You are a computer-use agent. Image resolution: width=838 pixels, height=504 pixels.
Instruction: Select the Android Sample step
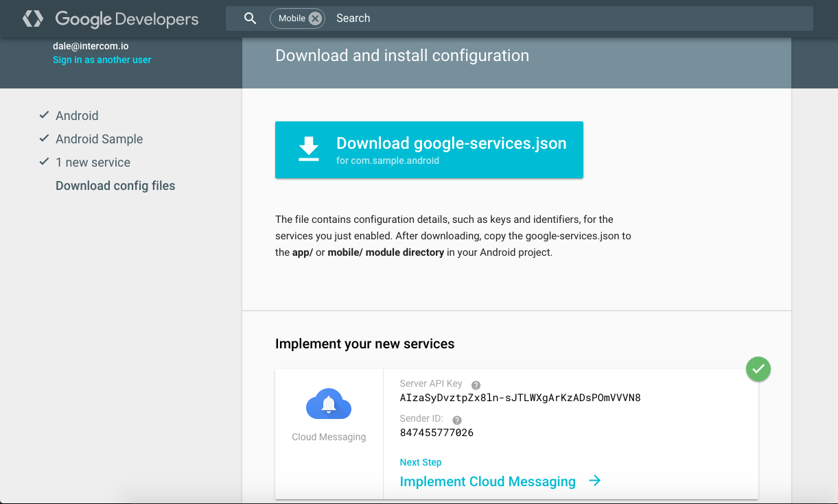(99, 139)
